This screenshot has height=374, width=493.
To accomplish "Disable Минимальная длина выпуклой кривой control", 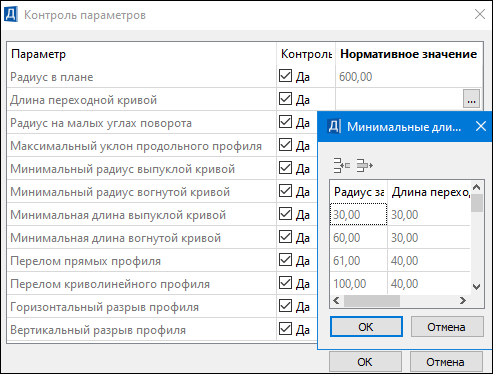I will point(285,214).
